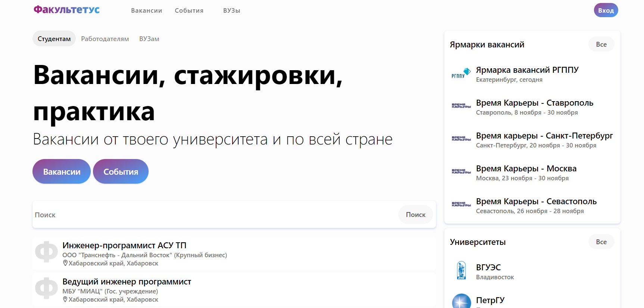This screenshot has width=644, height=308.
Task: Open the Ведущий инженер программист vacancy
Action: point(127,282)
